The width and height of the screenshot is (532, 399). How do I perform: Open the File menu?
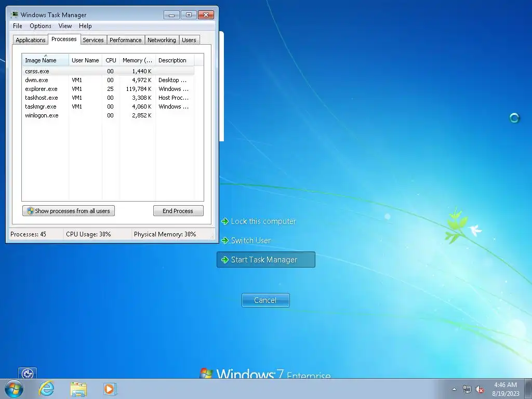point(17,26)
